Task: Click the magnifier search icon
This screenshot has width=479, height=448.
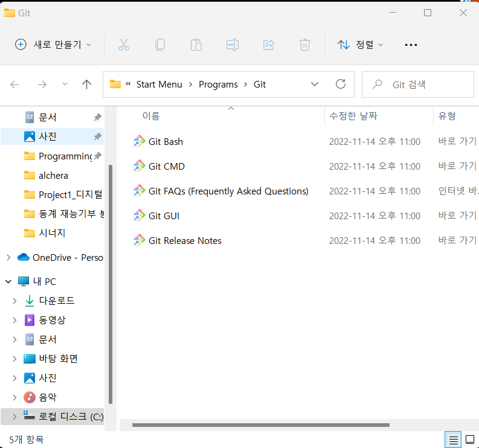Action: click(378, 84)
